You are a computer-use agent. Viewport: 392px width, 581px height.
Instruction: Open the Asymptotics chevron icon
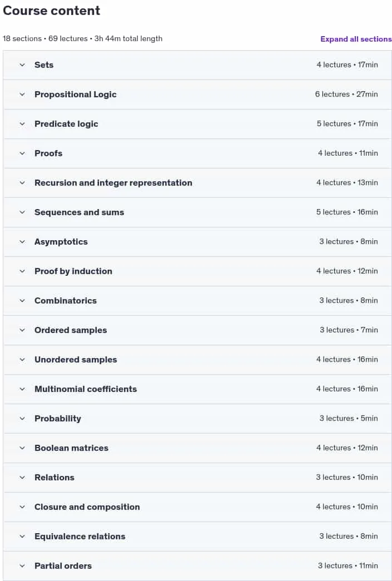22,242
